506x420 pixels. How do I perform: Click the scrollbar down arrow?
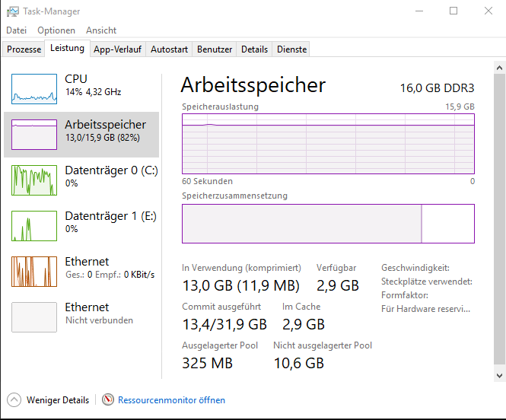499,375
